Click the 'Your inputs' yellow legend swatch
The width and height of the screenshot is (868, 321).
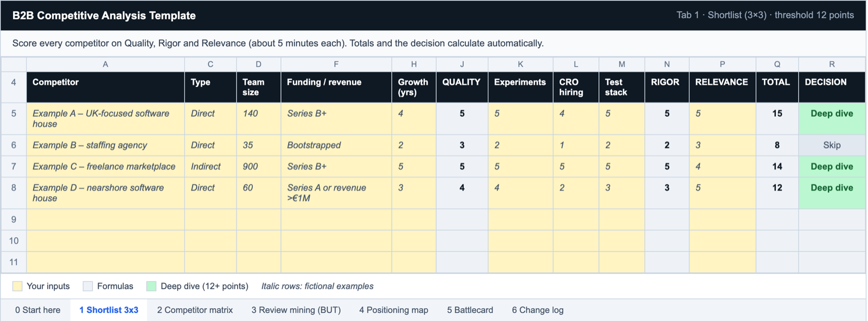(x=17, y=286)
